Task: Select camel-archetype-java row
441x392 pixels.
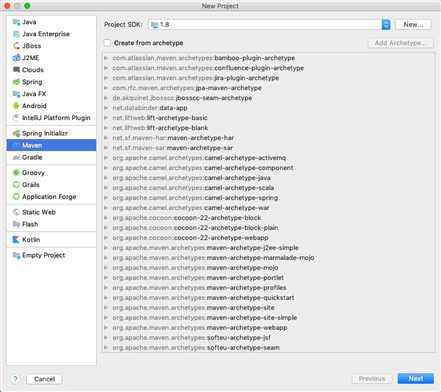Action: 269,178
